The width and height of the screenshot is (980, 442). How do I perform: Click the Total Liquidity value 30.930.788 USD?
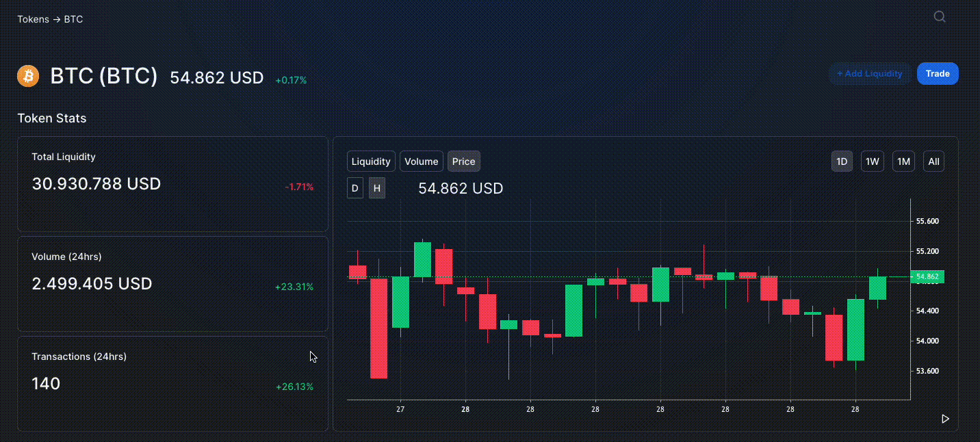[x=96, y=184]
